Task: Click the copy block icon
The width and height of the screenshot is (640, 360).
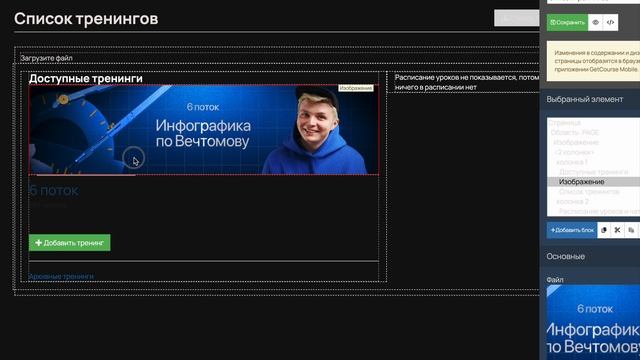Action: pyautogui.click(x=604, y=230)
